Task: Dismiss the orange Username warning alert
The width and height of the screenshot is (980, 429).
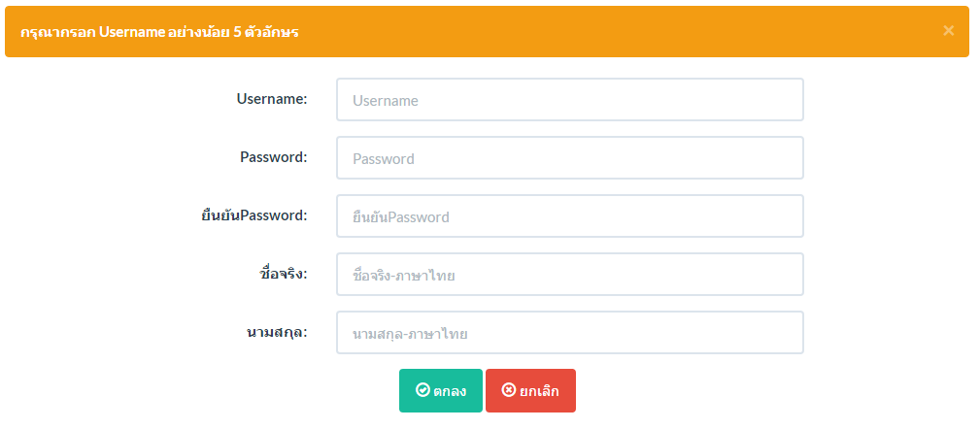Action: (948, 31)
